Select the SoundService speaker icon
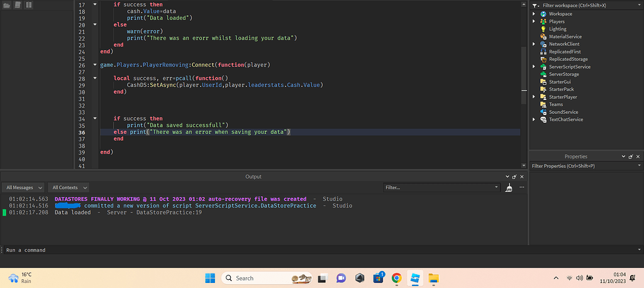The width and height of the screenshot is (644, 288). [543, 112]
